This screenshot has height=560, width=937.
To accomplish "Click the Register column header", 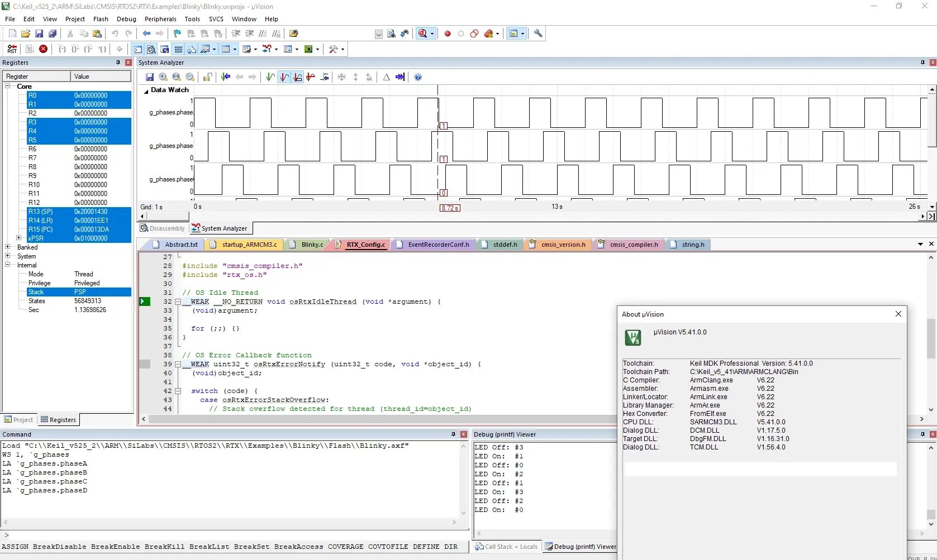I will [37, 76].
